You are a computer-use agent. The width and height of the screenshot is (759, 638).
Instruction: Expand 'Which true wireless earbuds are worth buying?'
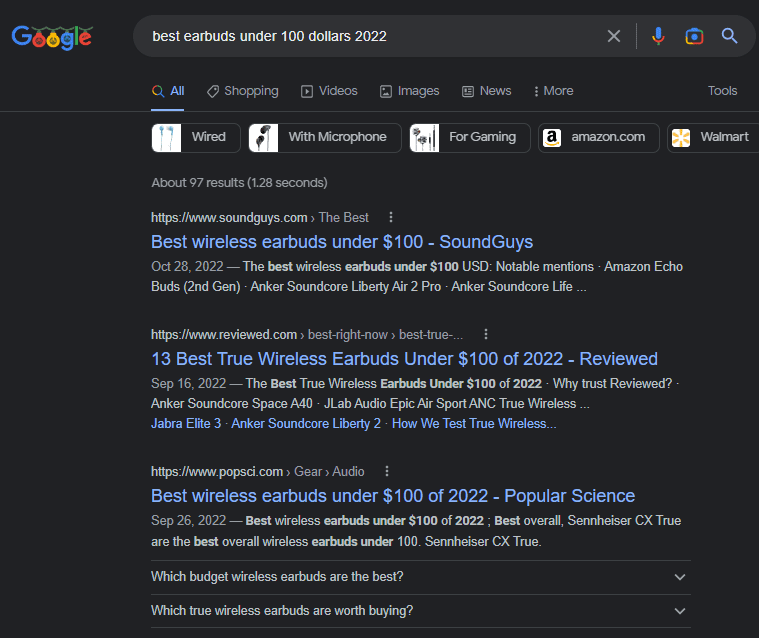[421, 610]
